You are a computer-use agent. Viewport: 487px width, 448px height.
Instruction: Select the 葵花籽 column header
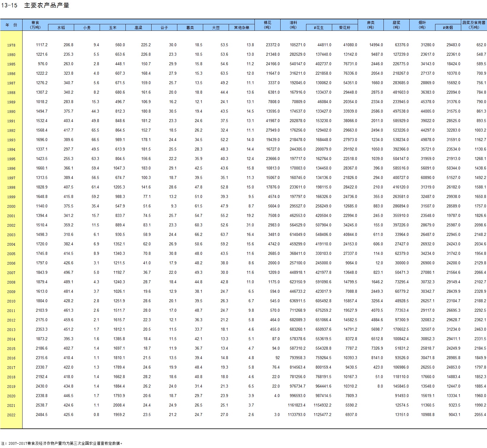[345, 28]
